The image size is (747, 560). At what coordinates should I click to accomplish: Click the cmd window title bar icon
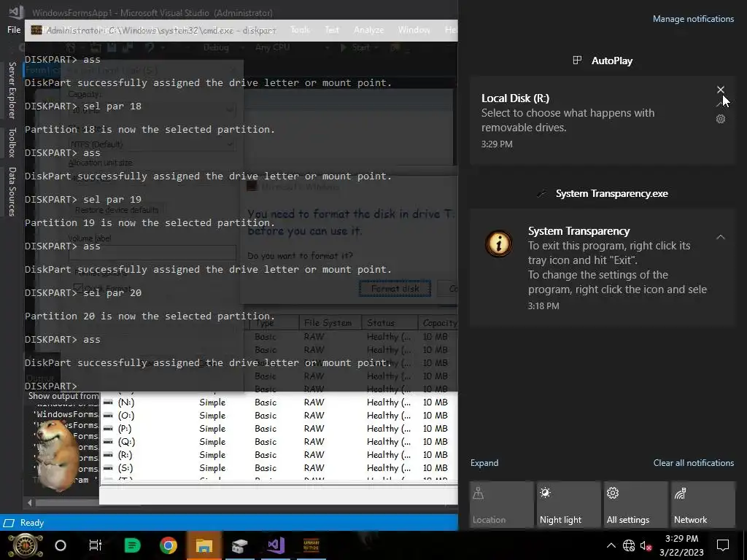[36, 31]
